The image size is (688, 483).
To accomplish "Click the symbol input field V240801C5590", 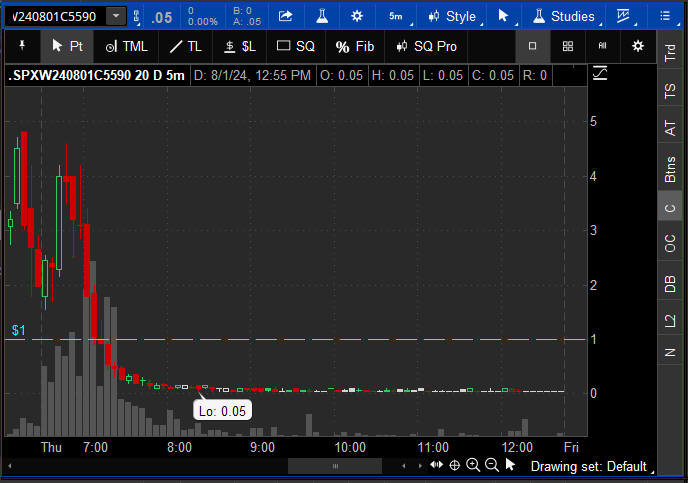I will coord(55,17).
